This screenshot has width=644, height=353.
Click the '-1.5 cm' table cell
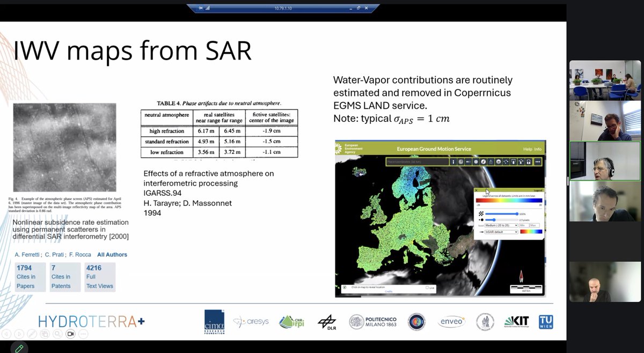(x=272, y=142)
